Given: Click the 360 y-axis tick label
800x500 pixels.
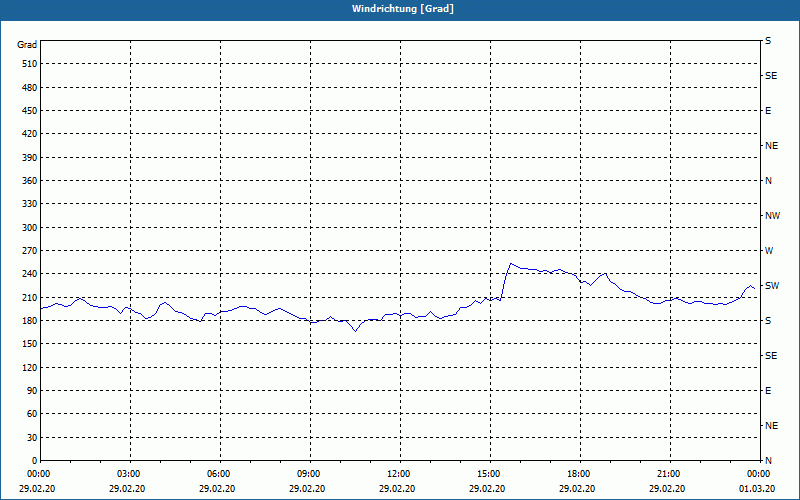Looking at the screenshot, I should (29, 181).
